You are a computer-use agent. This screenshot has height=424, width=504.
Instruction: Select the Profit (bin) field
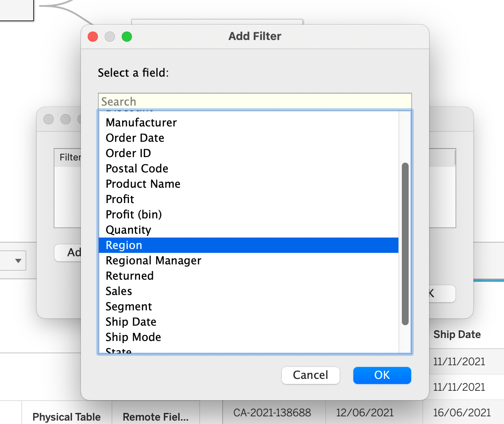coord(134,215)
